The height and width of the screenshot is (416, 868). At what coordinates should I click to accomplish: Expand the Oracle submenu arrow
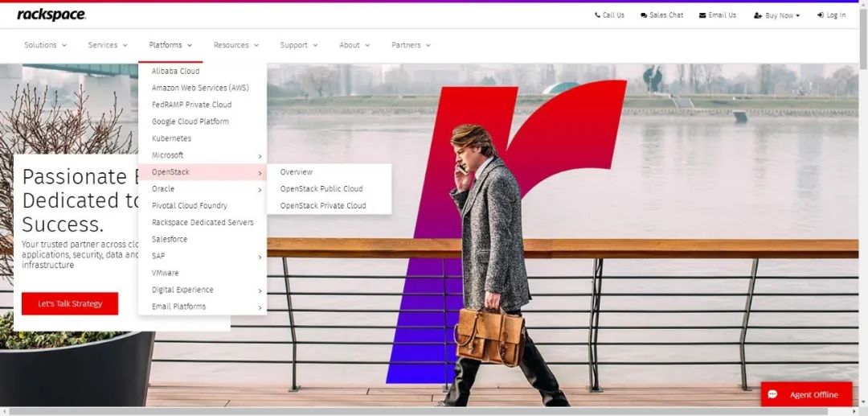coord(260,190)
